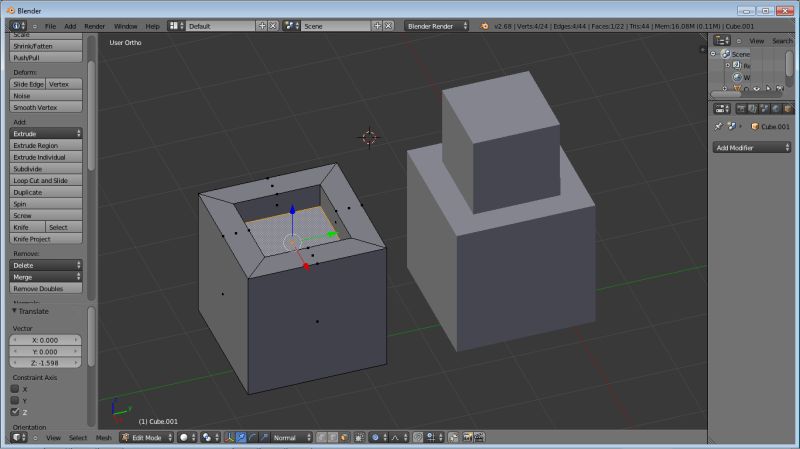Screen dimensions: 800x449
Task: Enable the X constraint axis checkbox
Action: (x=15, y=389)
